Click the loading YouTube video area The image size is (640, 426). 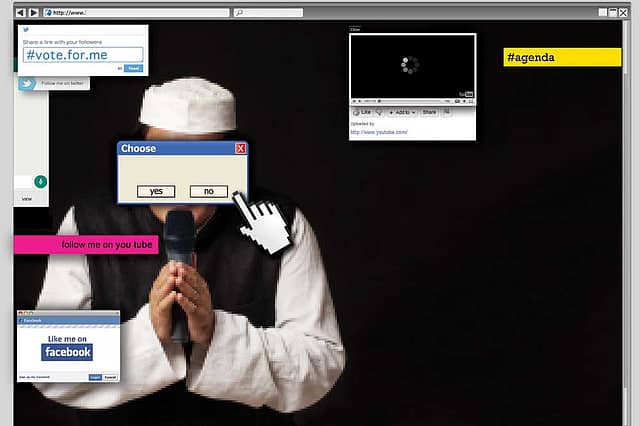(413, 66)
